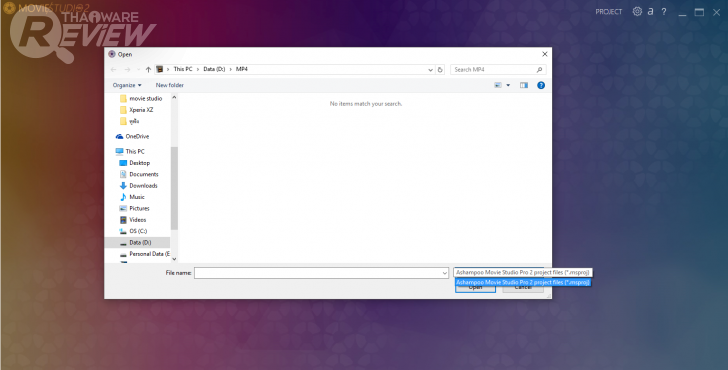Viewport: 728px width, 370px height.
Task: Expand address bar history dropdown
Action: [x=430, y=70]
